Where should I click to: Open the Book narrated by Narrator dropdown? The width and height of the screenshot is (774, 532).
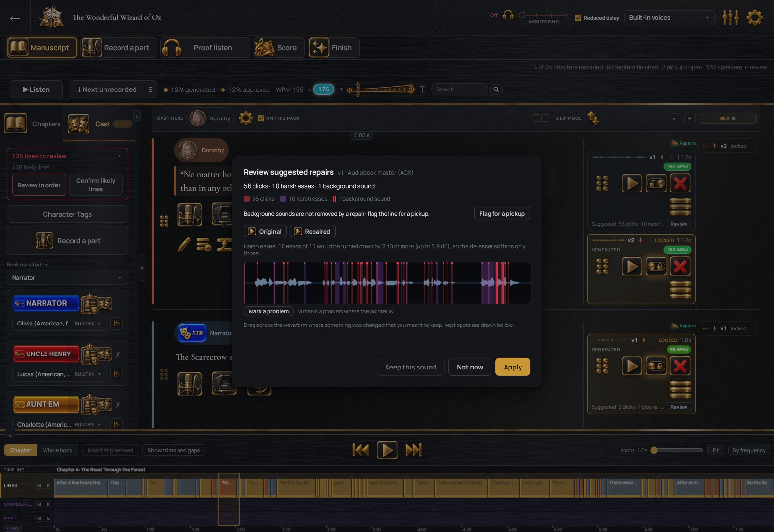tap(67, 278)
